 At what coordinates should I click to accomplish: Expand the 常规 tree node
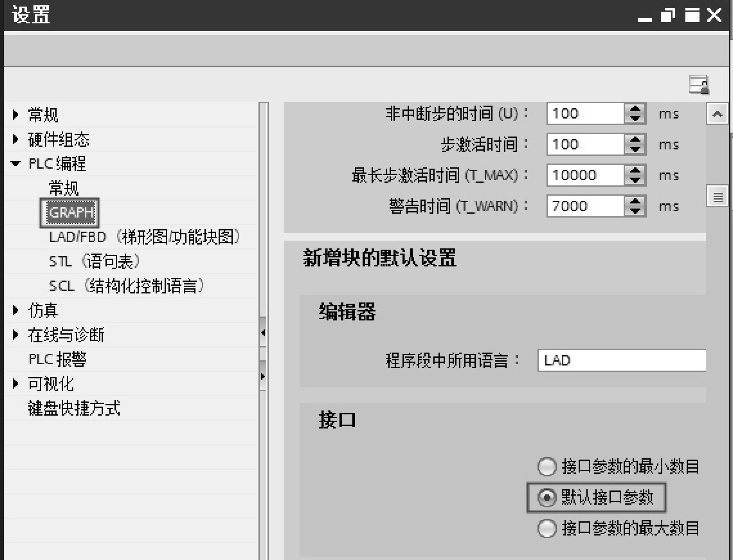(x=15, y=114)
